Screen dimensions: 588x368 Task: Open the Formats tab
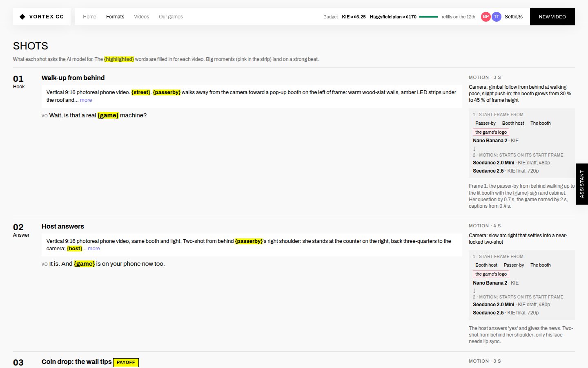115,17
